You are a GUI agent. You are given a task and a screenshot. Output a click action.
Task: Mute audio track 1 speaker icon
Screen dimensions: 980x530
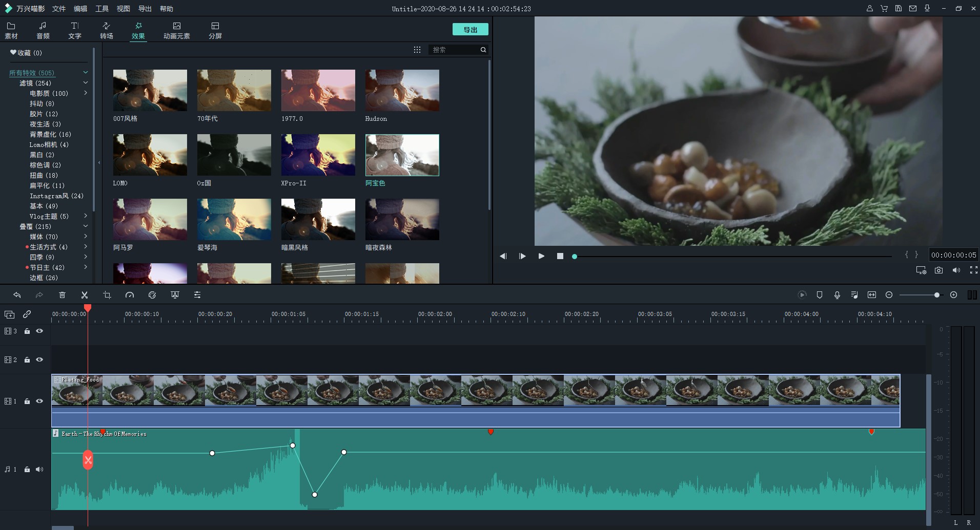pos(39,470)
